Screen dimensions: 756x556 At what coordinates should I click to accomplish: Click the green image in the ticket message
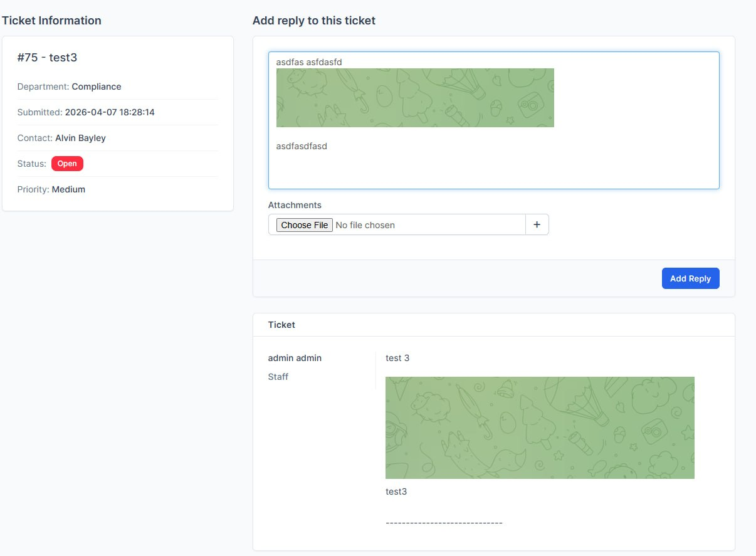540,427
